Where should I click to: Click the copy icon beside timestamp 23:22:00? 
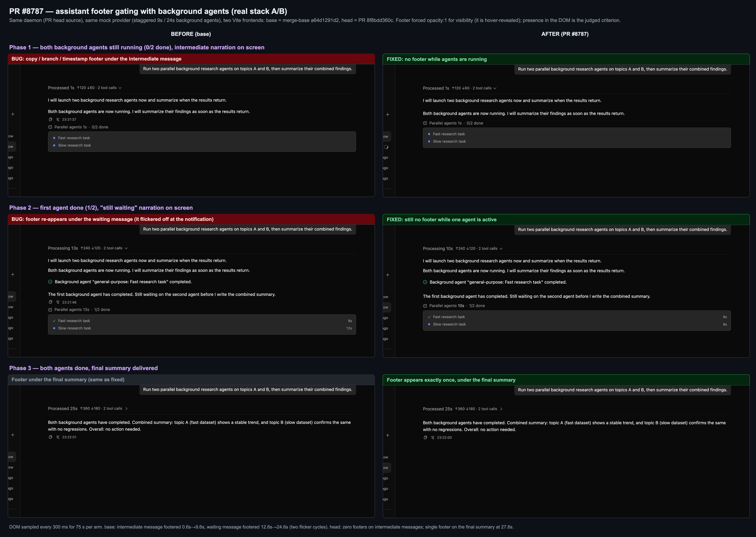(425, 437)
